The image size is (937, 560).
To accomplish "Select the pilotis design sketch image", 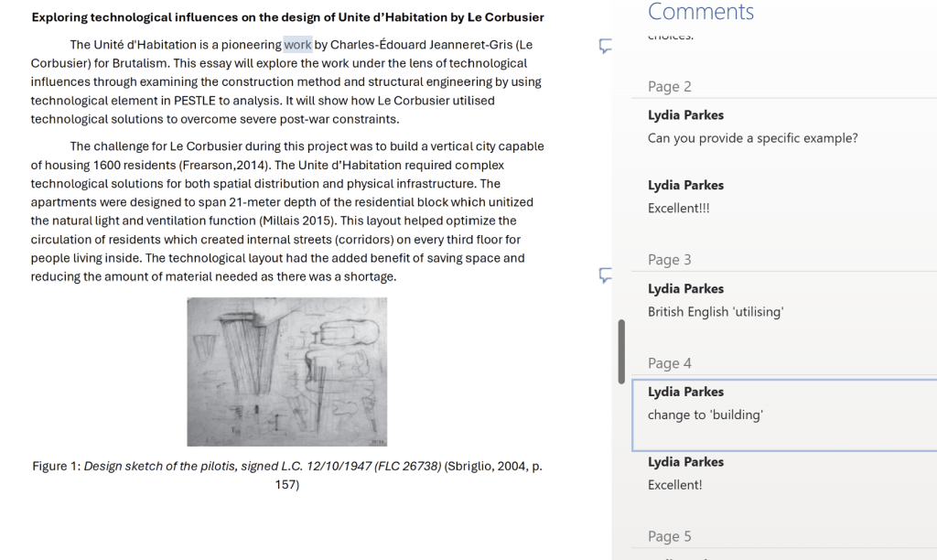I will pos(286,372).
